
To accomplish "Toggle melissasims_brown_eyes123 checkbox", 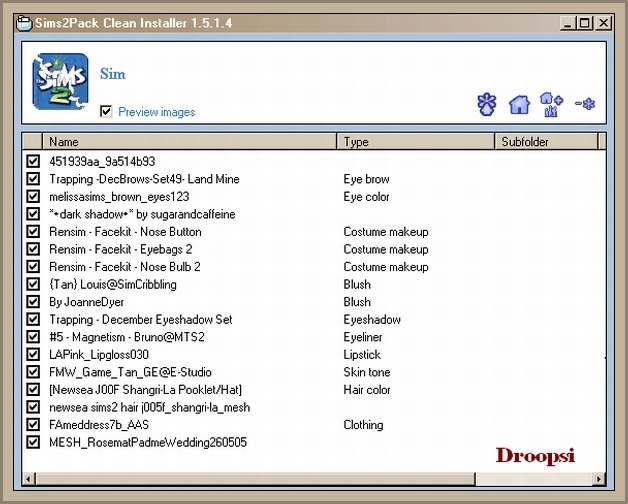I will tap(33, 197).
